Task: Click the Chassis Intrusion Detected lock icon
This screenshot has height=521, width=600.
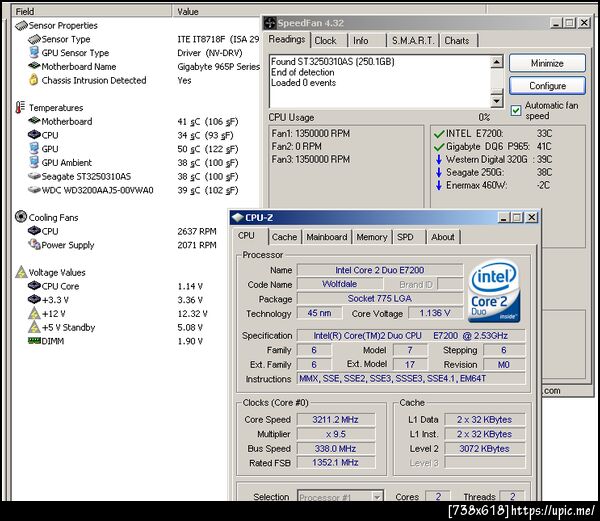Action: coord(34,80)
